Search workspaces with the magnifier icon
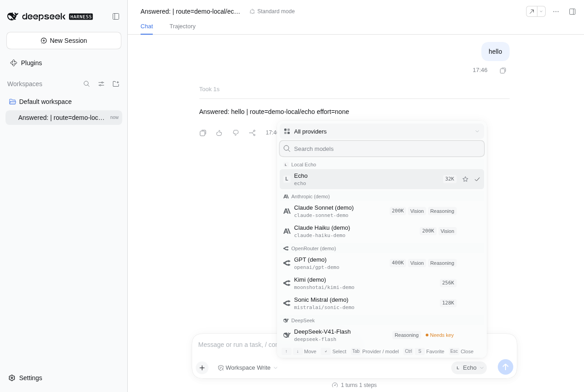 tap(87, 84)
